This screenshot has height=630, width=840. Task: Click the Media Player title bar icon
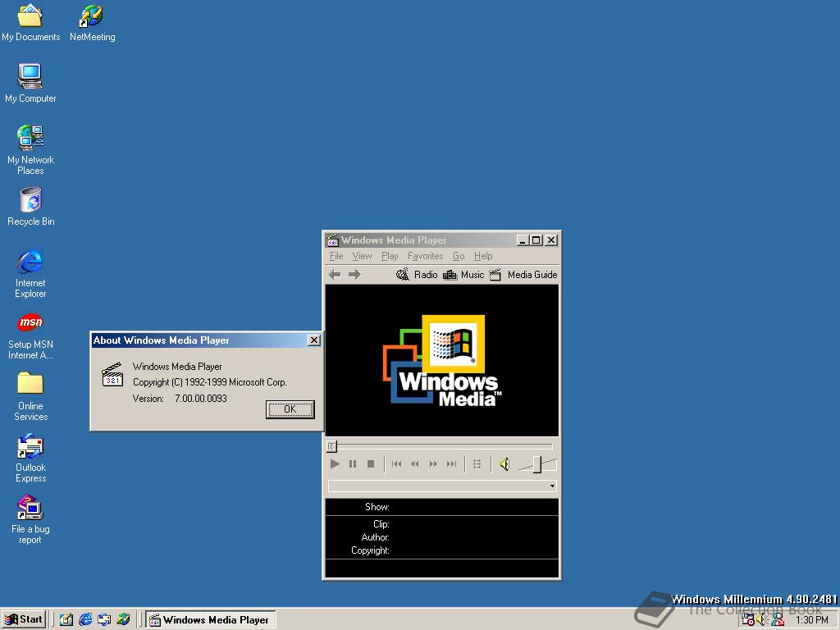point(333,240)
